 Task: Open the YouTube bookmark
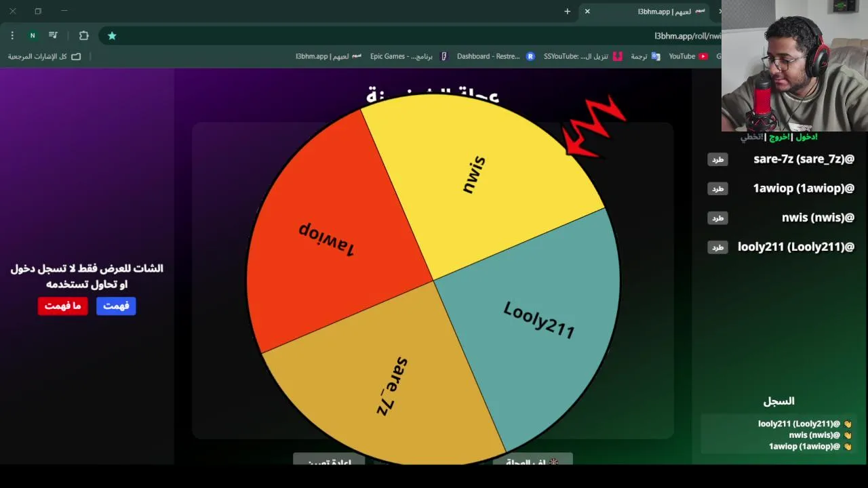click(688, 56)
